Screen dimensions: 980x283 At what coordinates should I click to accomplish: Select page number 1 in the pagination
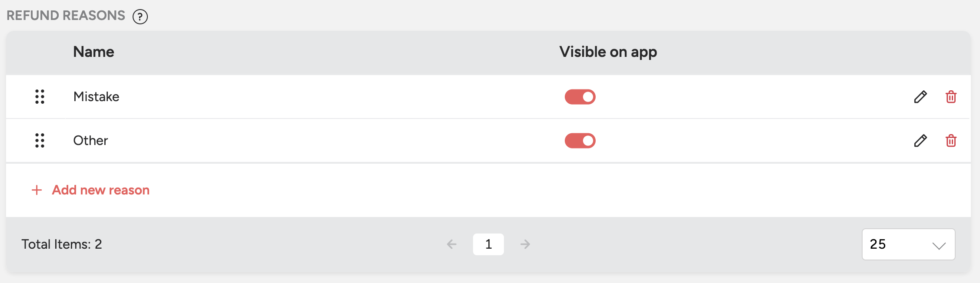coord(488,244)
